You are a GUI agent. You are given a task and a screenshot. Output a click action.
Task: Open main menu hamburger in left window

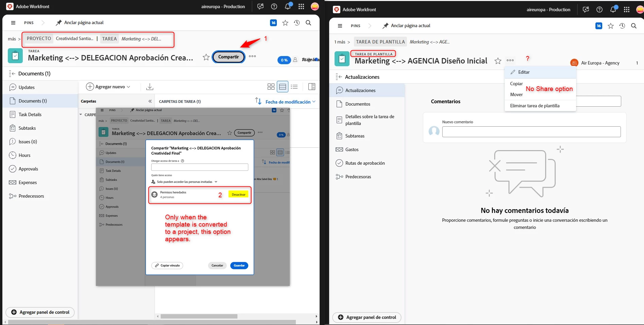click(x=13, y=23)
